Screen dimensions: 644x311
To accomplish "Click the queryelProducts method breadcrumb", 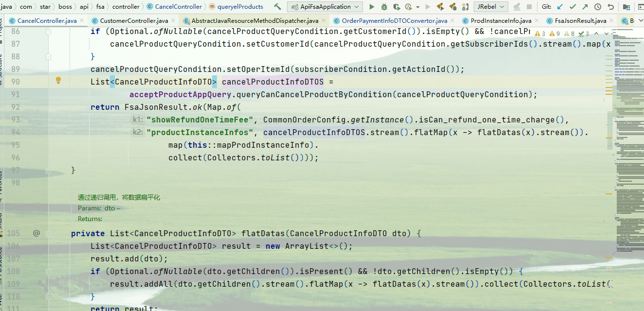I will 236,7.
